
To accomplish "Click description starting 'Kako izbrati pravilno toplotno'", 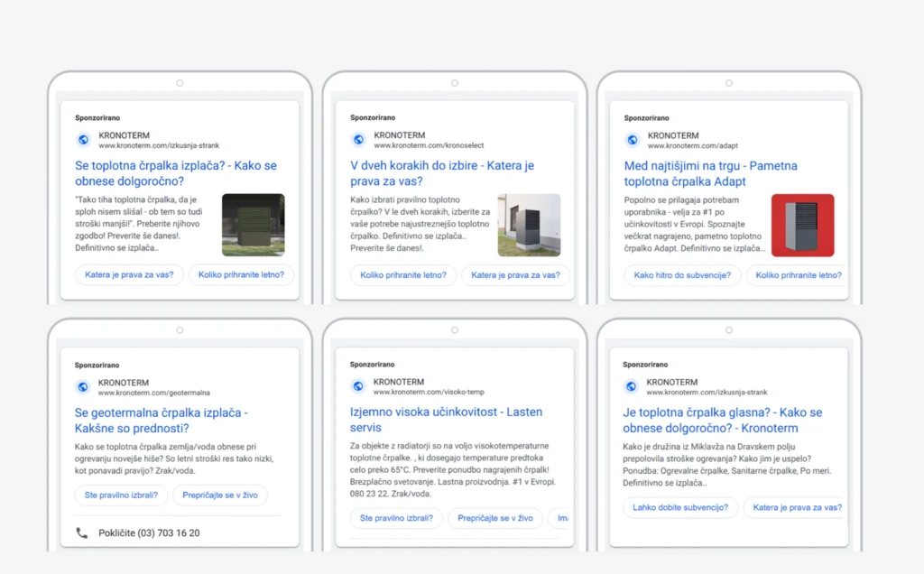I will click(x=420, y=224).
